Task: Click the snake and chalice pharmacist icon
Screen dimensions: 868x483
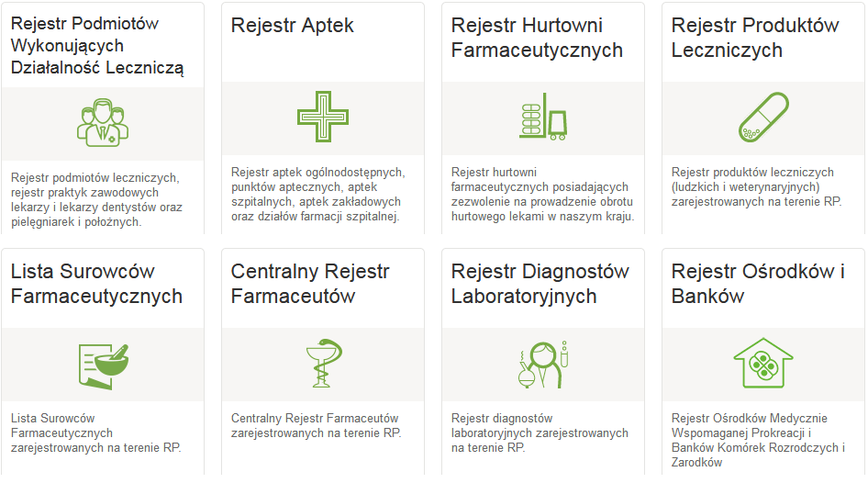Action: (x=322, y=364)
